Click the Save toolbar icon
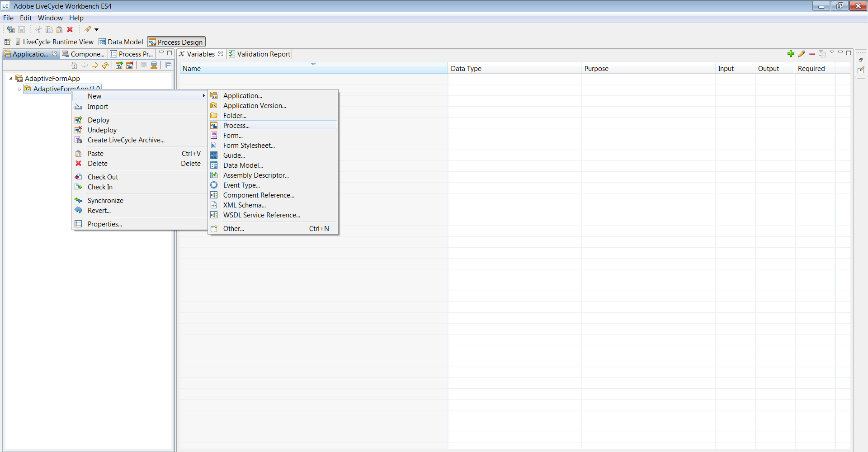 click(21, 30)
